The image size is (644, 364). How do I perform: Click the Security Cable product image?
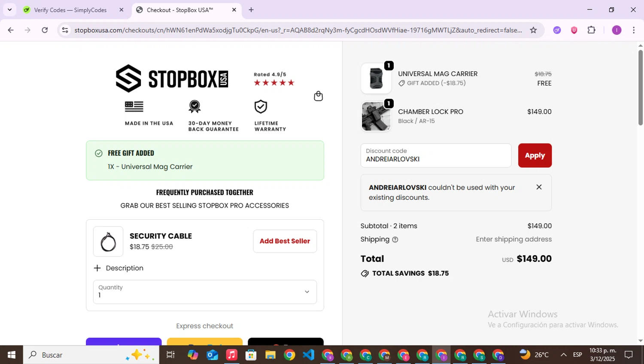(108, 242)
